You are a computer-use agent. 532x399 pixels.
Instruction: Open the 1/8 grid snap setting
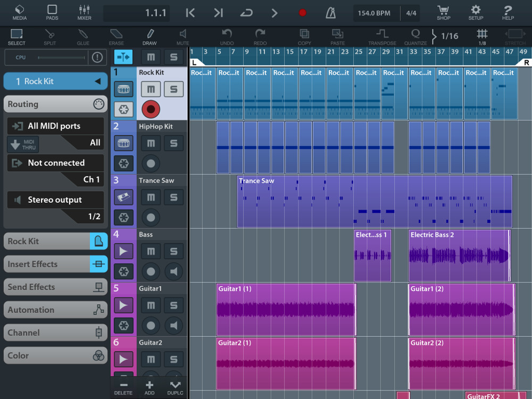[x=482, y=37]
